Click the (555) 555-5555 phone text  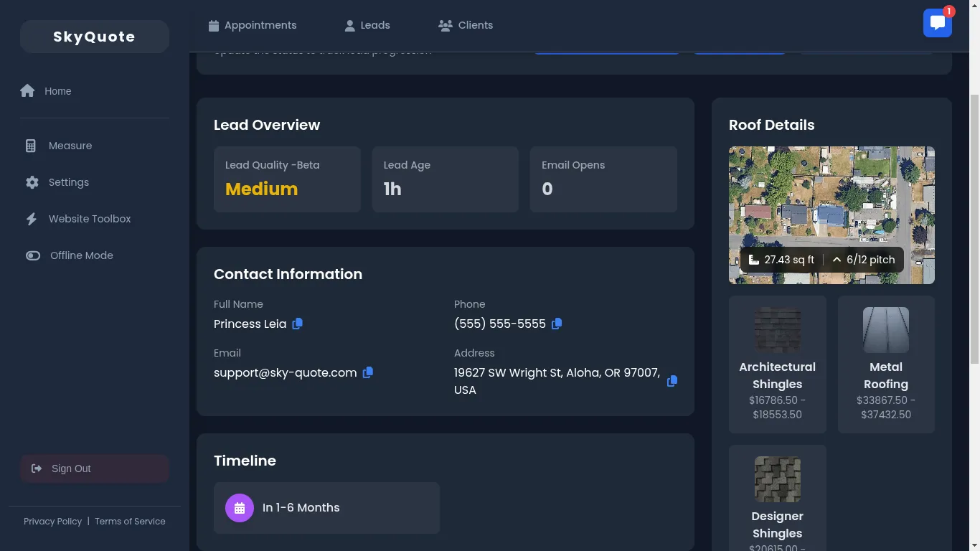(x=500, y=324)
